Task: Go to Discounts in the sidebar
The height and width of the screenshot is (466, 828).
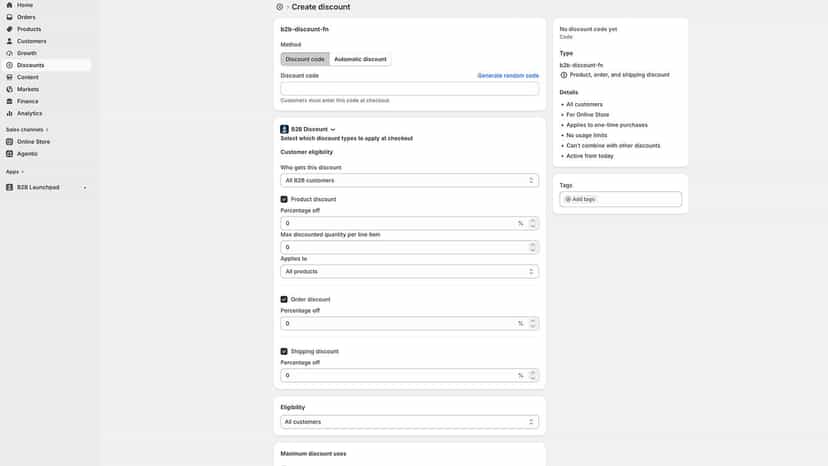Action: (30, 65)
